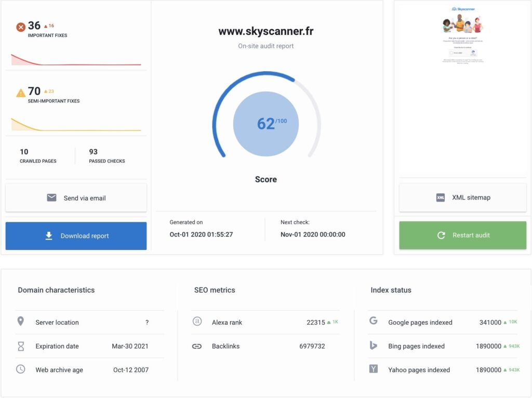Download the audit report
This screenshot has width=532, height=398.
[76, 236]
